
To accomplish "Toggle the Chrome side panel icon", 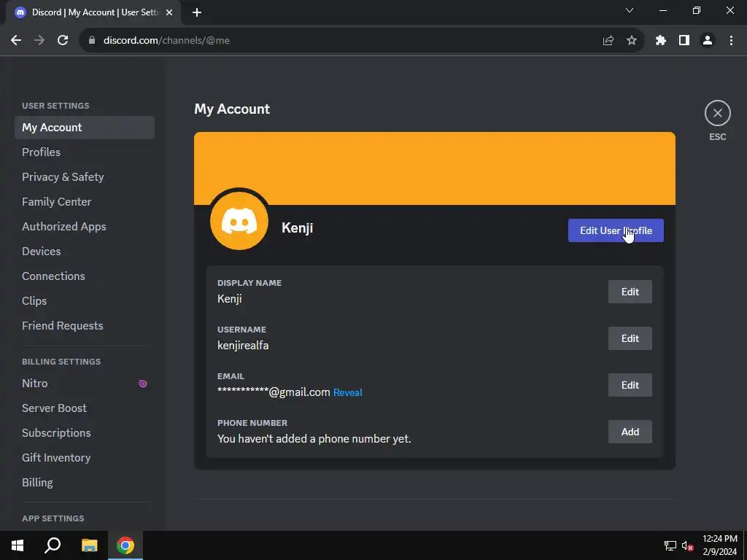I will point(684,41).
